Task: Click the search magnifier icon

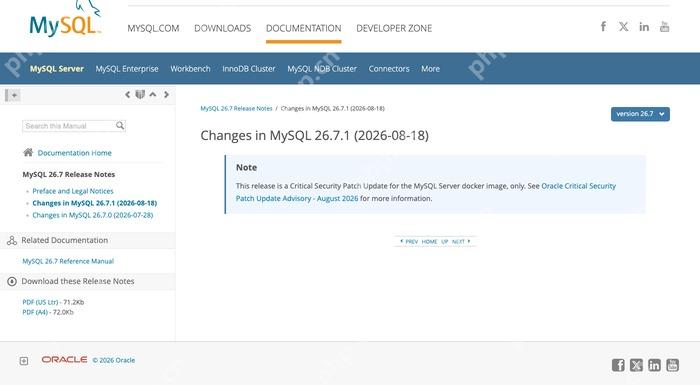Action: point(120,126)
